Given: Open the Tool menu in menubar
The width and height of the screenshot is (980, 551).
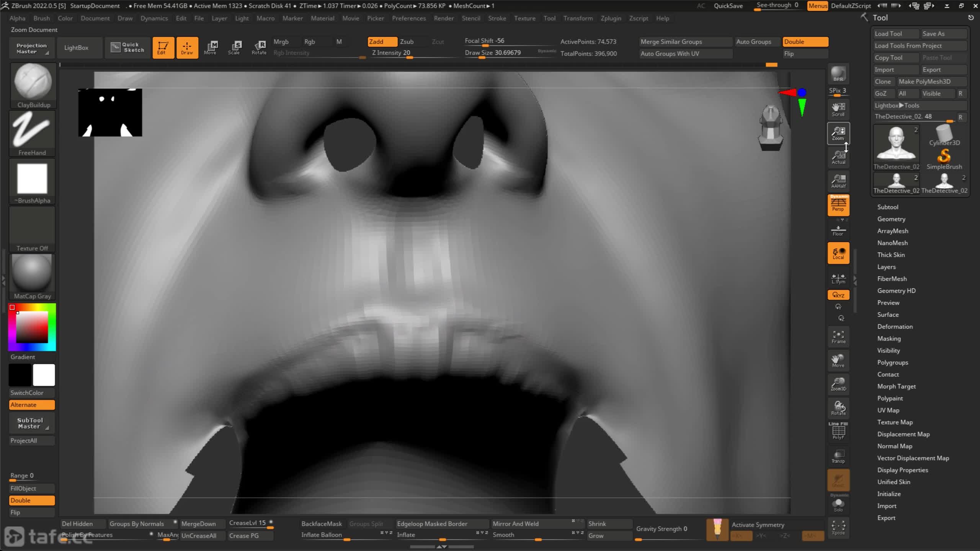Looking at the screenshot, I should click(550, 18).
